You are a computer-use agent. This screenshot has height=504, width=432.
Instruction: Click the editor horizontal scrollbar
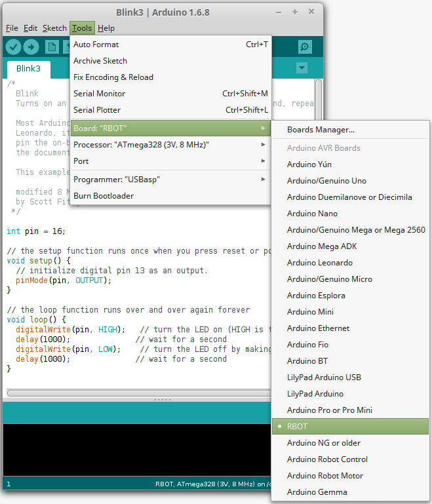point(138,393)
